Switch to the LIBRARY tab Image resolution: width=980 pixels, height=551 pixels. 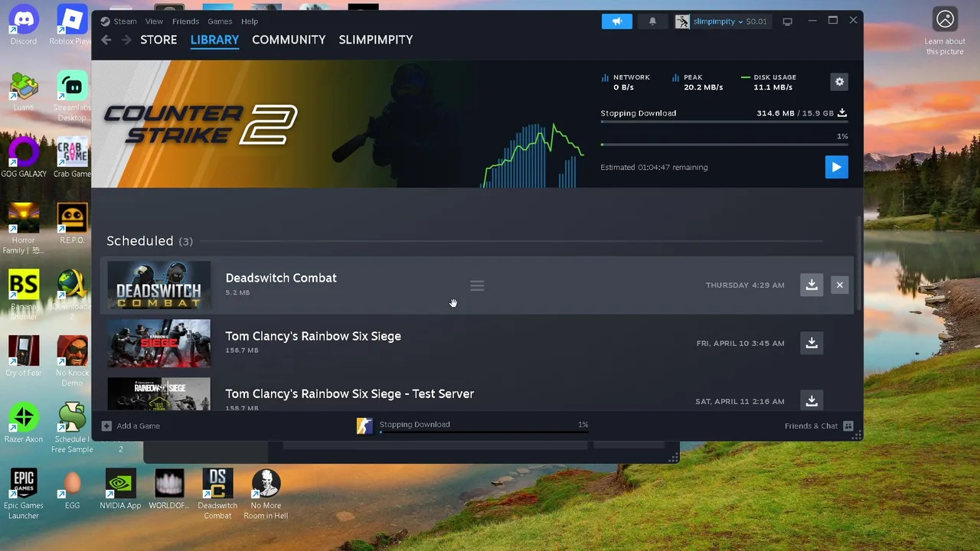click(214, 40)
